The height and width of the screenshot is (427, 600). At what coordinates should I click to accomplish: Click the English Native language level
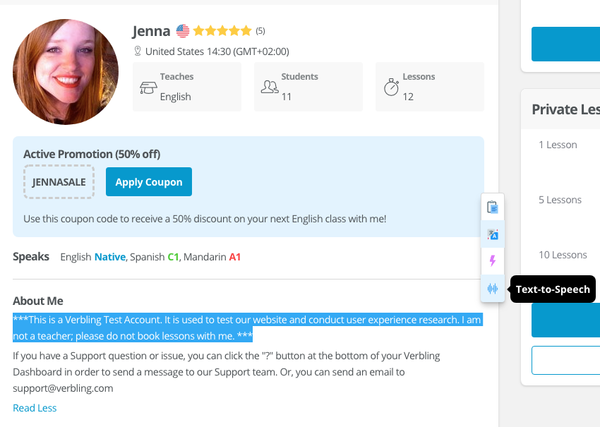93,257
